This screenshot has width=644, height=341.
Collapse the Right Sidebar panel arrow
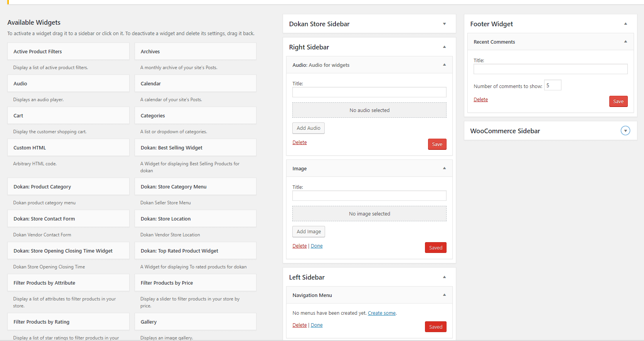click(x=444, y=47)
